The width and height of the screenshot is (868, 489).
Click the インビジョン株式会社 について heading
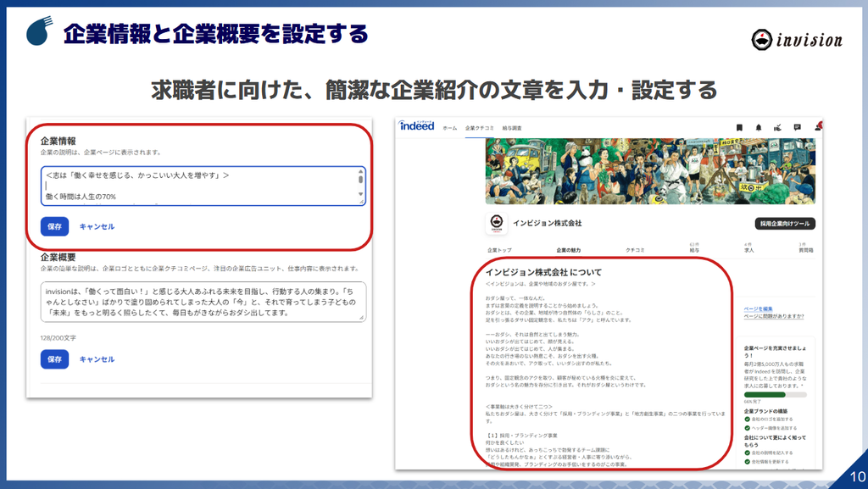(543, 272)
